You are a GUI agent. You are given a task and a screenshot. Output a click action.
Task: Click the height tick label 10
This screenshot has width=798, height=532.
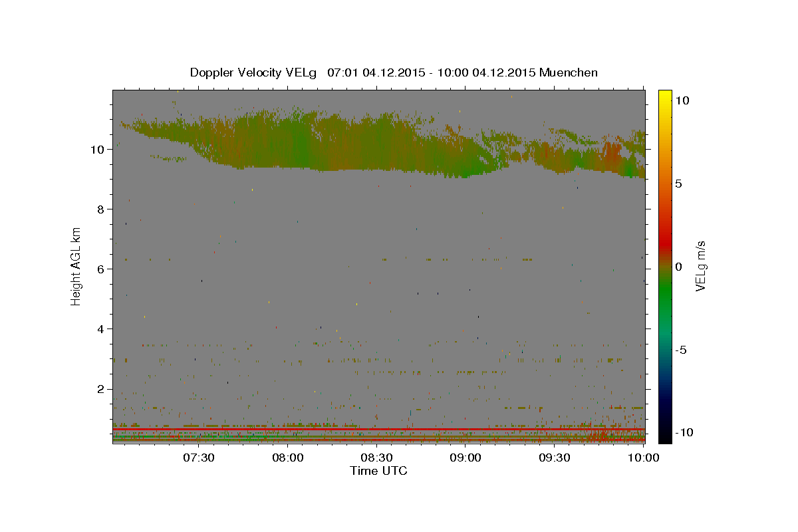pos(98,149)
